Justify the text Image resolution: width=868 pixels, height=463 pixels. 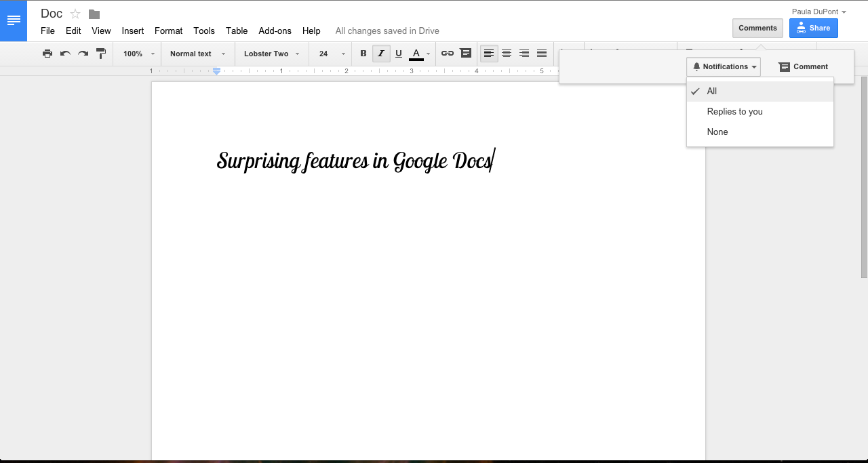542,54
